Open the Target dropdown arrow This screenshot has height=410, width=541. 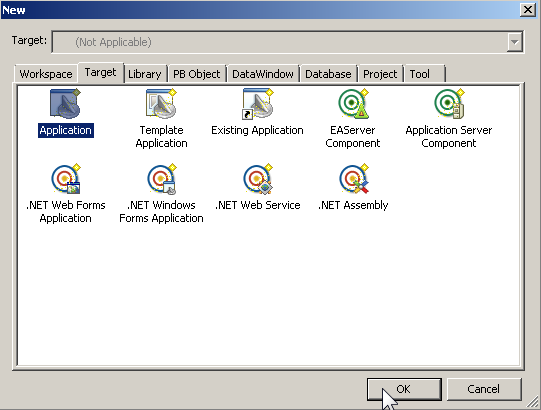coord(514,42)
